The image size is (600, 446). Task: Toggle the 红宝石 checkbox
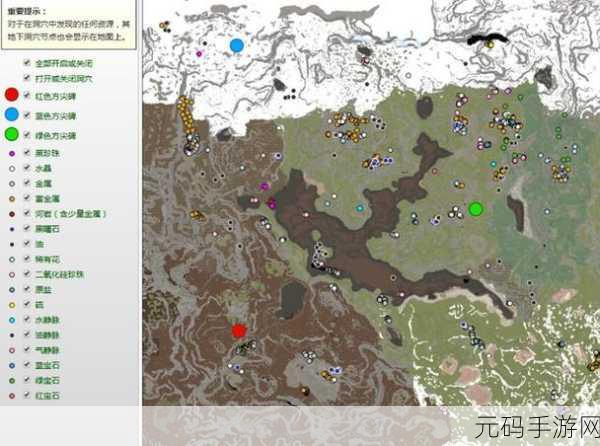pyautogui.click(x=27, y=395)
